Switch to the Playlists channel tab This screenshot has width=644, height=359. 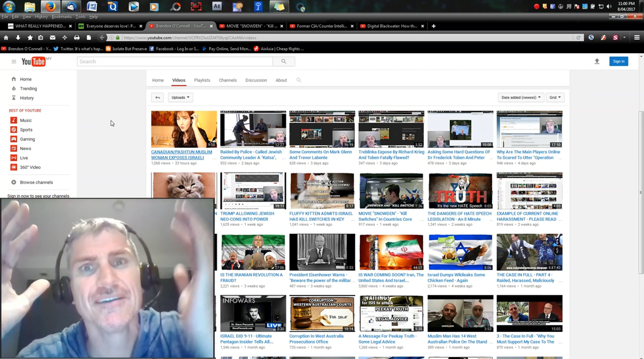coord(202,80)
